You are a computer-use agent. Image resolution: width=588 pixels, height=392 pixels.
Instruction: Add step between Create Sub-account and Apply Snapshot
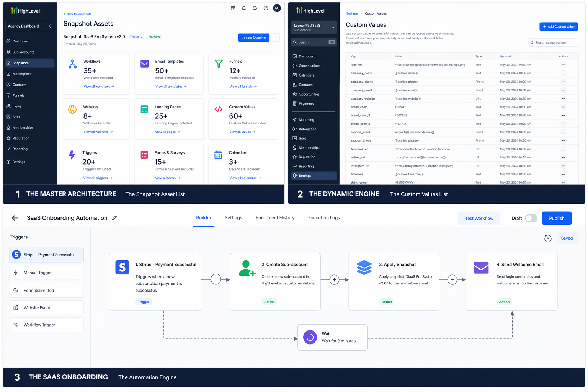[x=334, y=280]
